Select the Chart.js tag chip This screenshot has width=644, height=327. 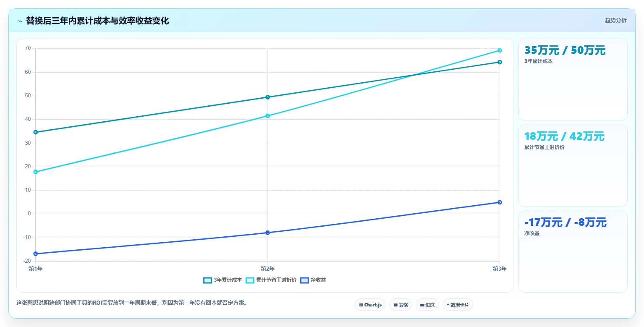(x=370, y=305)
